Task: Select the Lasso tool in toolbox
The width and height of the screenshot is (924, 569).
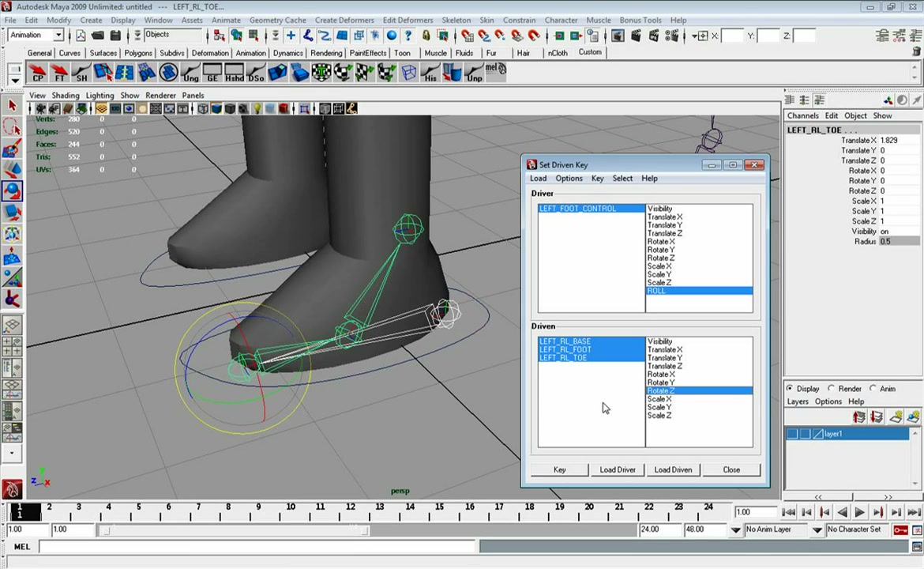Action: pyautogui.click(x=12, y=126)
